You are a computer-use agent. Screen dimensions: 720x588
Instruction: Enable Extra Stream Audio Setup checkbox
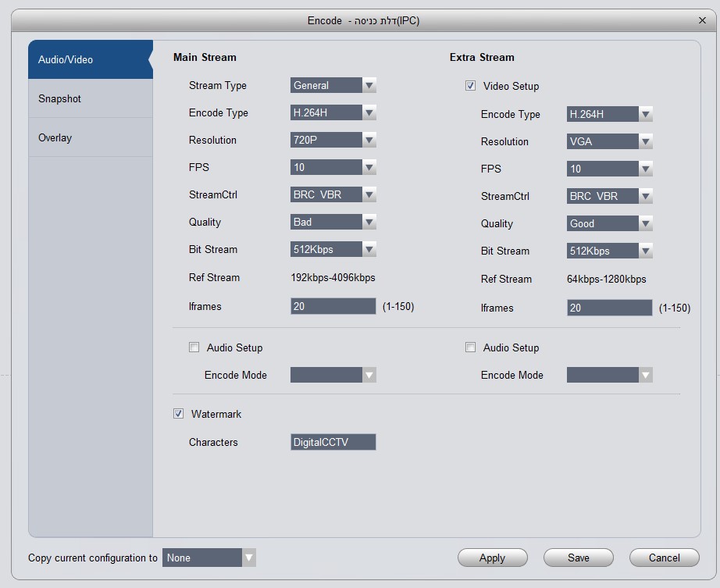point(471,347)
